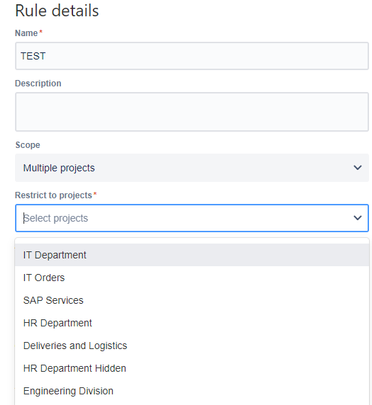The image size is (372, 405).
Task: Select IT Department from project list
Action: click(x=192, y=255)
